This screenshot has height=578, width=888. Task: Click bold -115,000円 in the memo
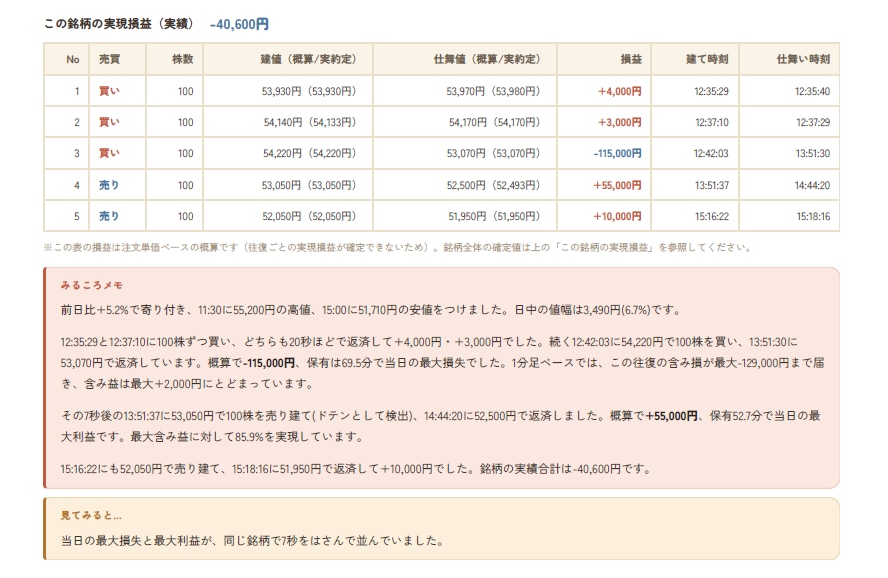269,363
